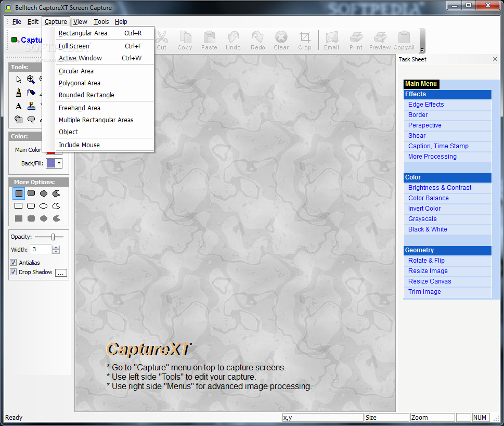The width and height of the screenshot is (504, 426).
Task: Choose borderless filled rectangle shape option
Action: click(19, 218)
